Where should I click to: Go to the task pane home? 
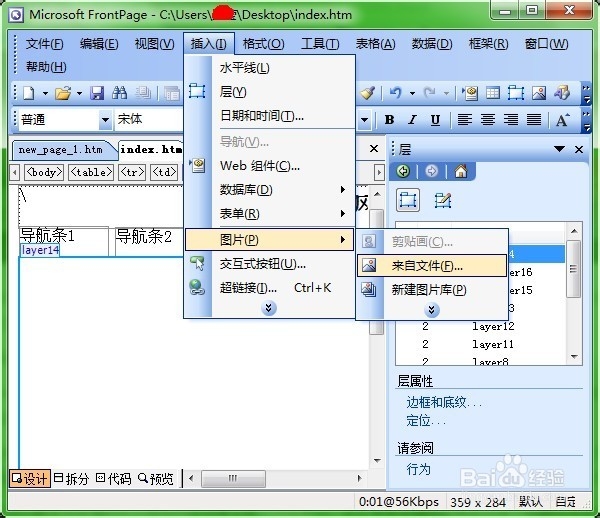(x=461, y=171)
